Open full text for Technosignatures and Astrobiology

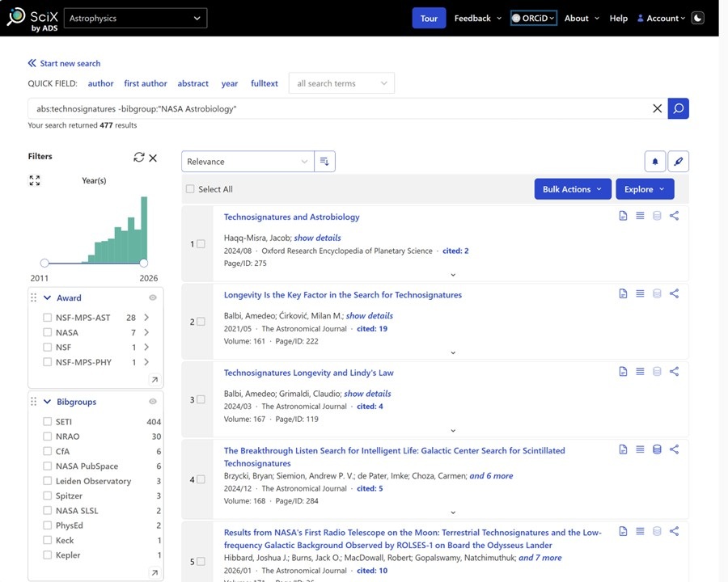pyautogui.click(x=623, y=216)
